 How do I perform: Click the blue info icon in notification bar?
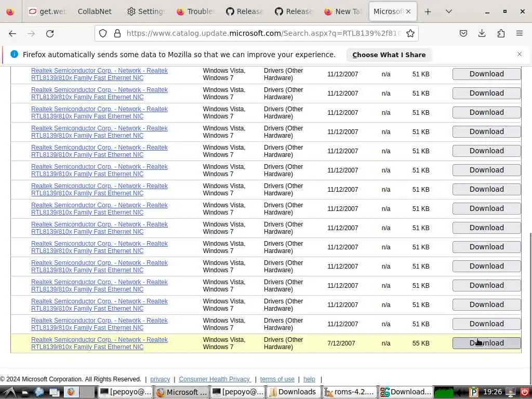click(x=14, y=54)
